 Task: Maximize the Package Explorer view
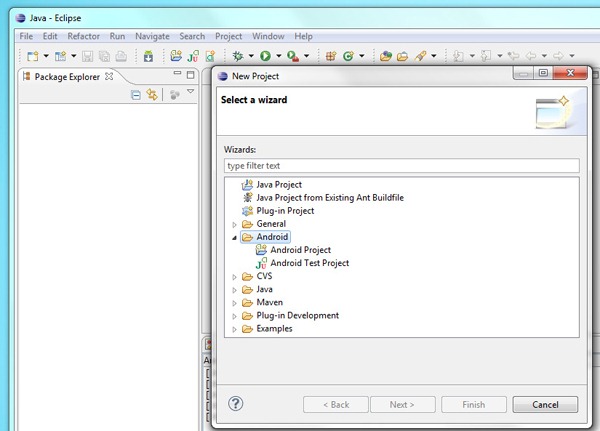tap(191, 75)
